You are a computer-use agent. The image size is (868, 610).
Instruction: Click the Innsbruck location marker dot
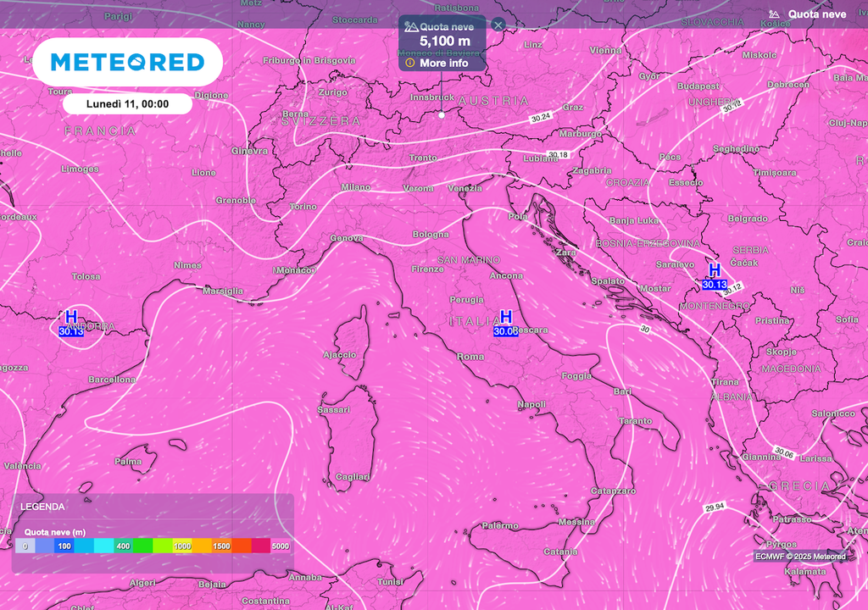tap(442, 114)
